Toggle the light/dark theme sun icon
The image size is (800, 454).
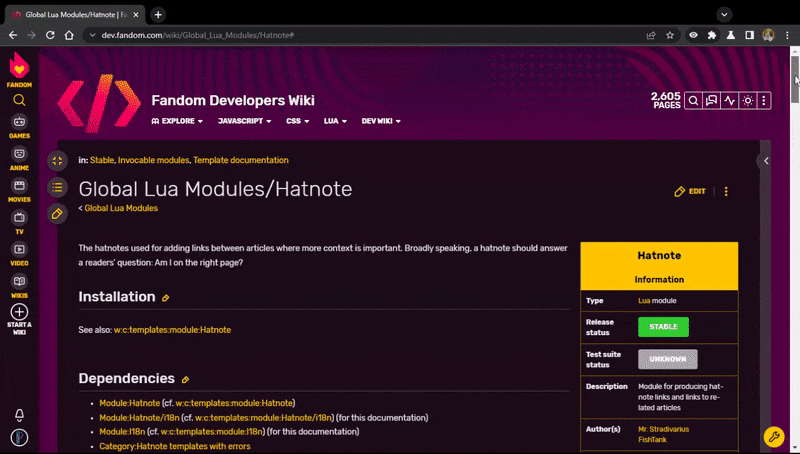pyautogui.click(x=747, y=101)
